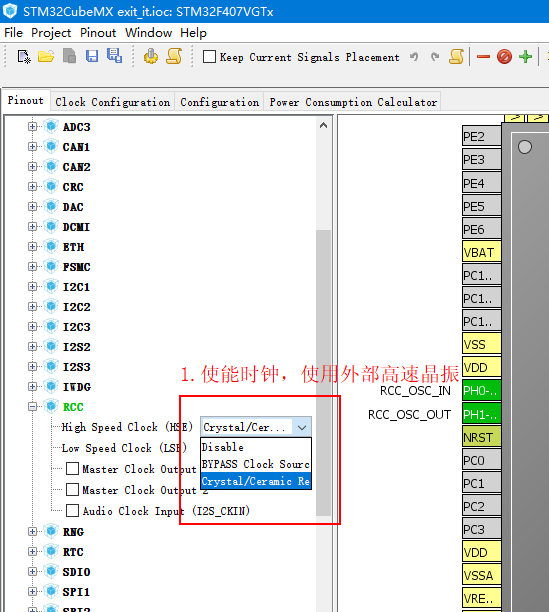Click the IWDG peripheral cube icon
549x612 pixels.
(51, 386)
